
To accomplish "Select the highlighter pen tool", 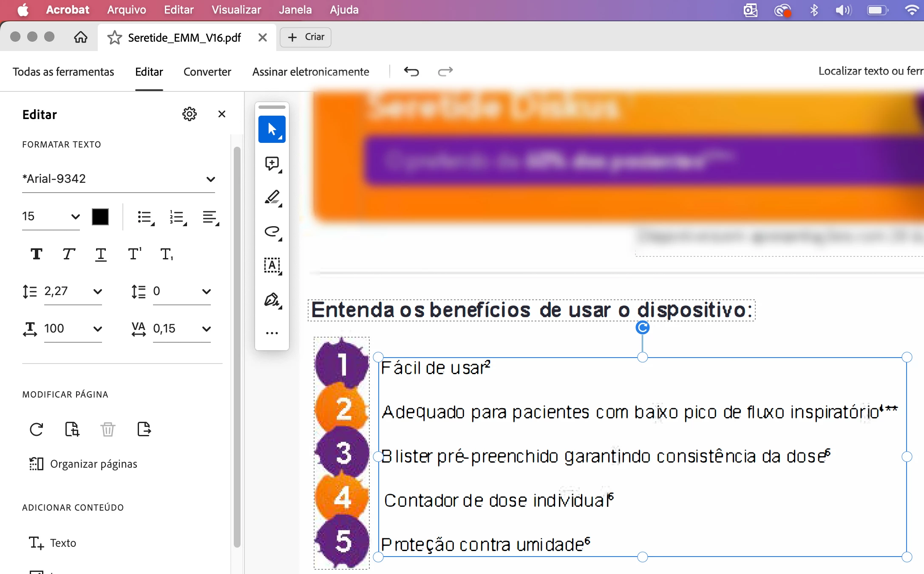I will click(272, 198).
